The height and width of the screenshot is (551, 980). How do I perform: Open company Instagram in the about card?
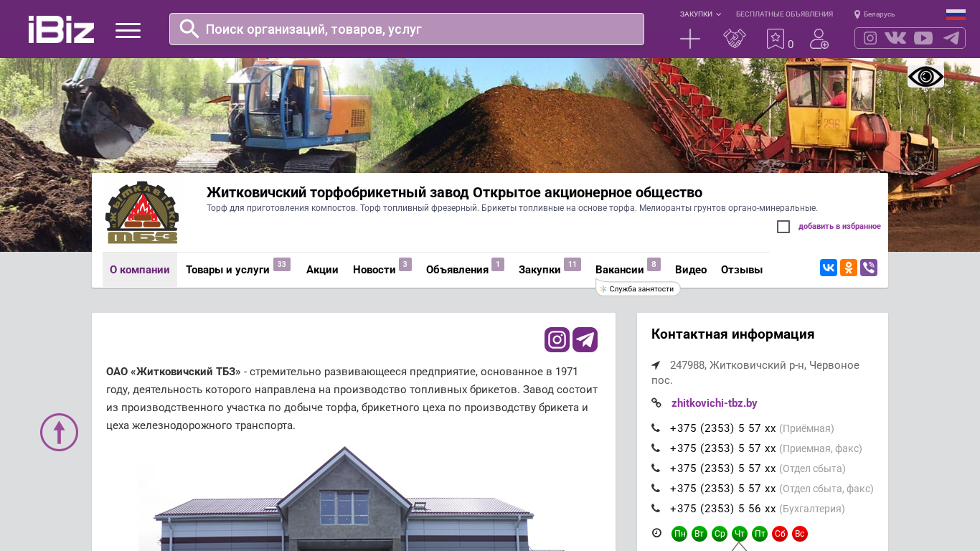[x=557, y=339]
